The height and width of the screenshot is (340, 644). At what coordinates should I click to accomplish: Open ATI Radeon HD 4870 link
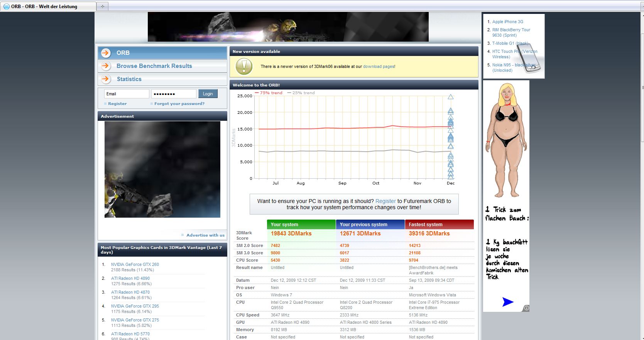tap(130, 292)
